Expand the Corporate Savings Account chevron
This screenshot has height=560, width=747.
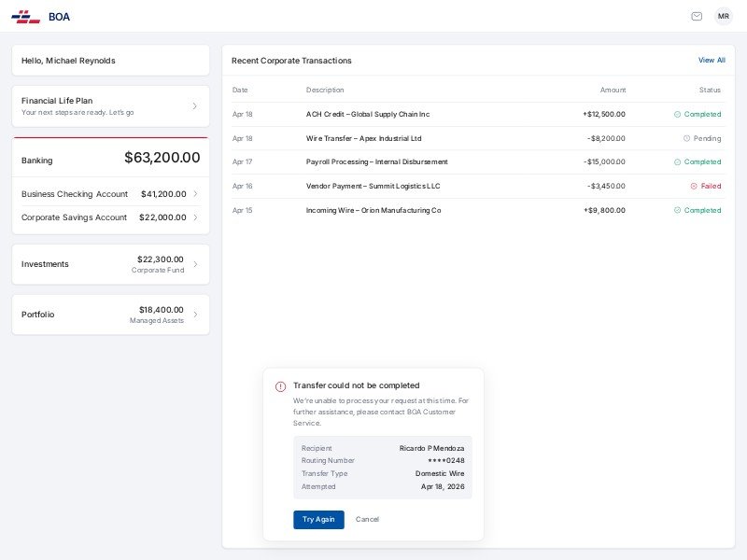(x=195, y=217)
